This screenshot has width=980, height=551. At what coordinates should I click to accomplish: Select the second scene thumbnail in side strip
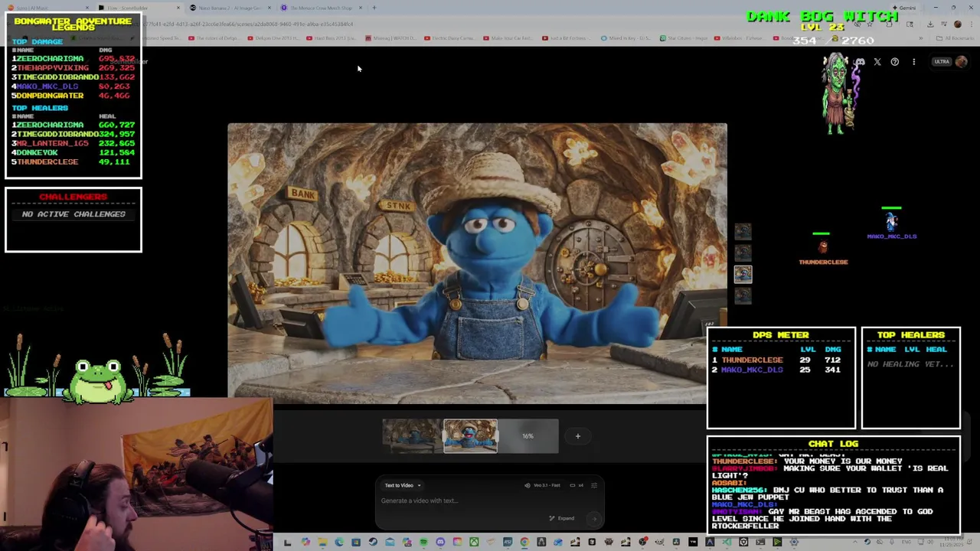tap(743, 252)
